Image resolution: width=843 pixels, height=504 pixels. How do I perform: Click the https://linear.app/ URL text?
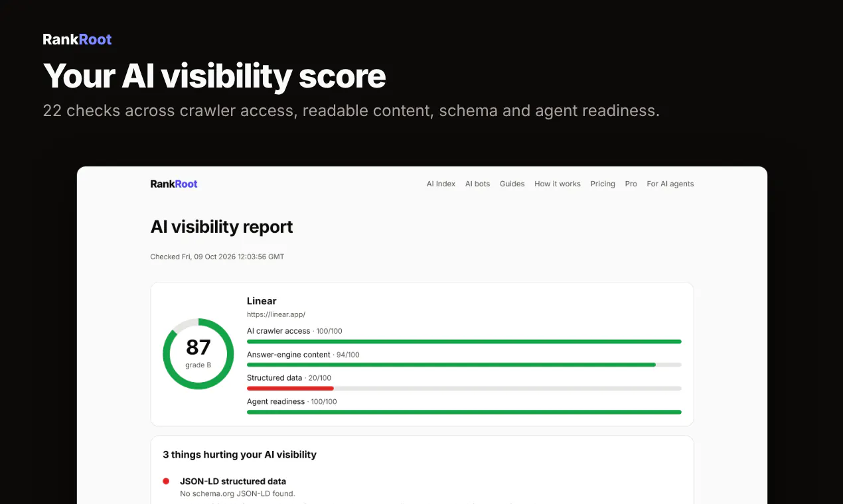[276, 314]
